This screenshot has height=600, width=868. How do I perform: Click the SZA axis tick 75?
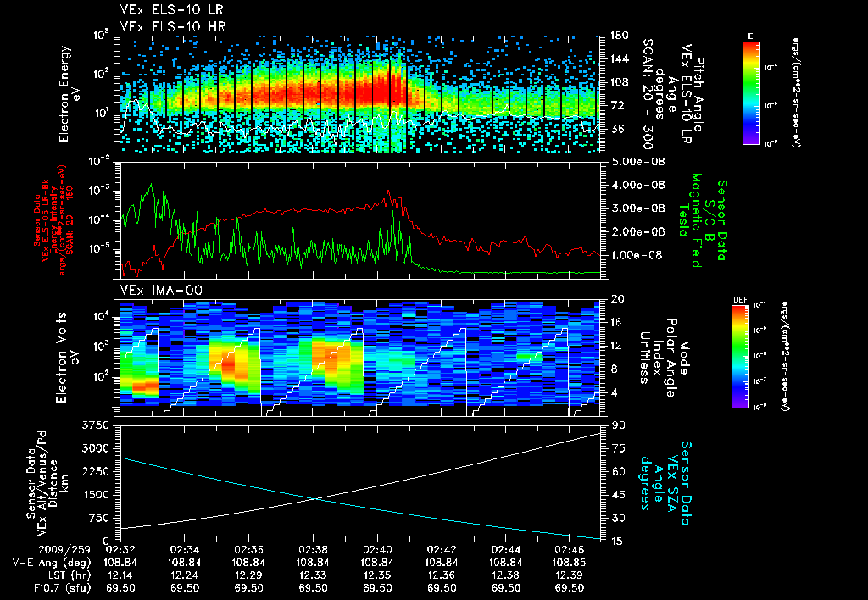pyautogui.click(x=619, y=448)
